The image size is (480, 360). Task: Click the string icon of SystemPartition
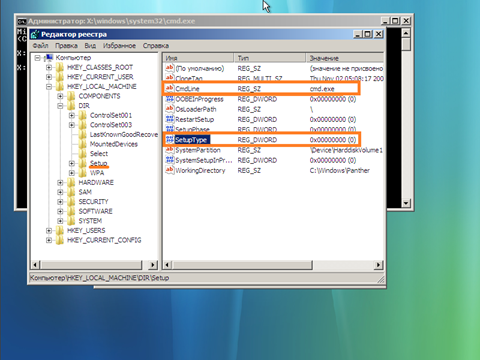coord(170,150)
